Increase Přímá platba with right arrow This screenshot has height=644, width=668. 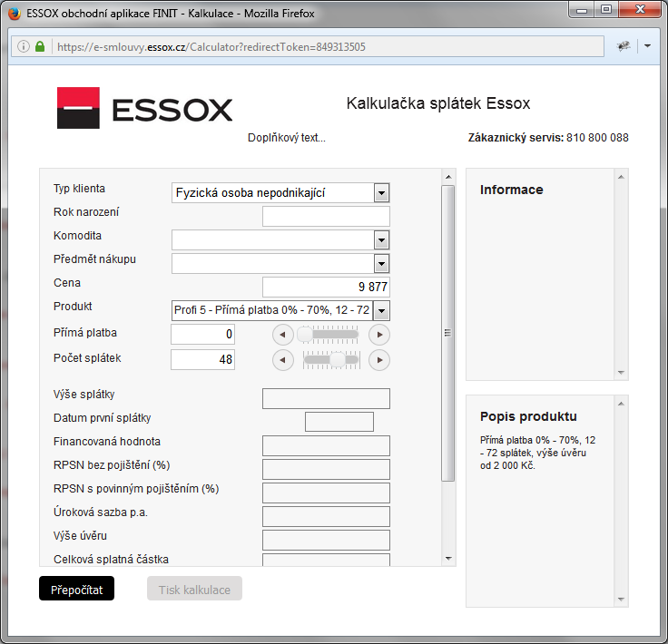tap(379, 335)
